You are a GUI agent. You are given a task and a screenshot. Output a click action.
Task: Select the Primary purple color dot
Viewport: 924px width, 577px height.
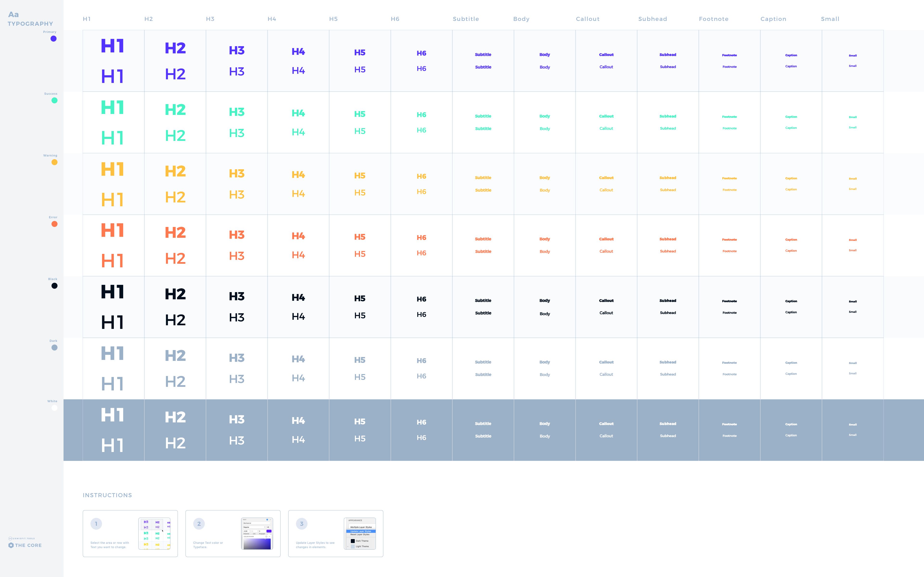pos(53,38)
